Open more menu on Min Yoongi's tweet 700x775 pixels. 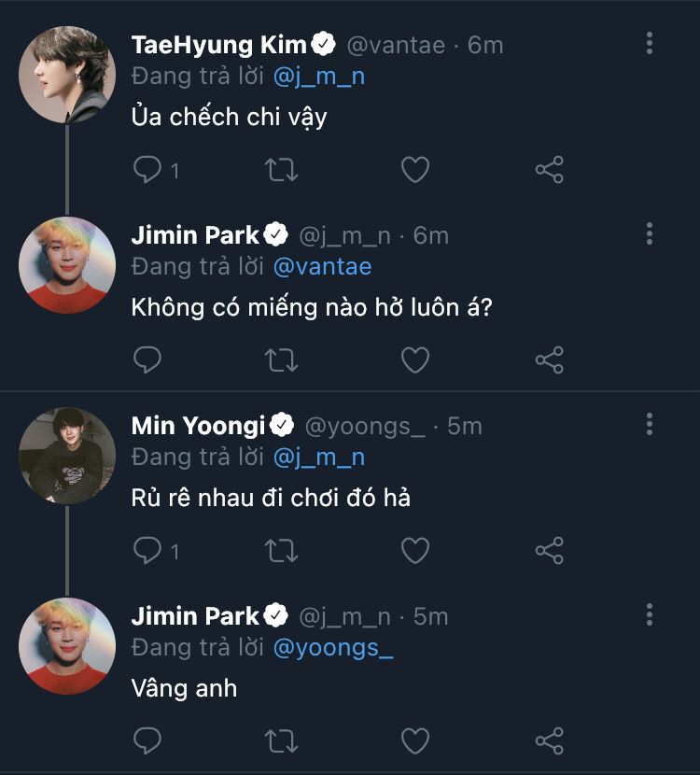click(650, 425)
